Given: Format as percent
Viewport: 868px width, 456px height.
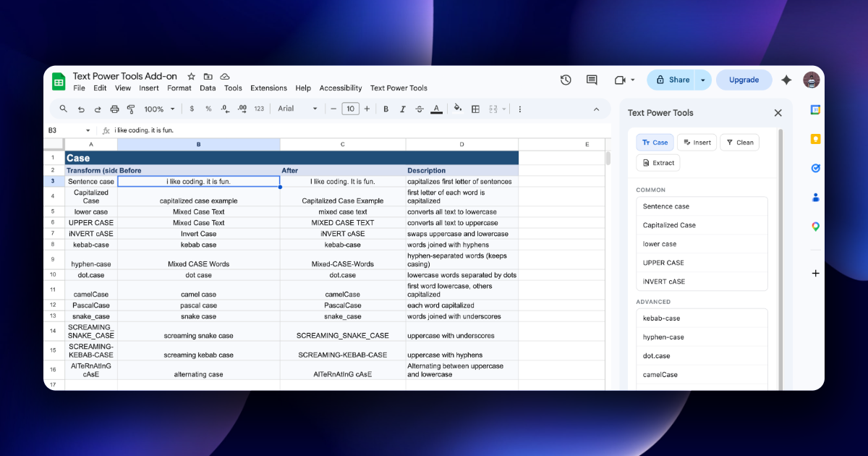Looking at the screenshot, I should 208,109.
